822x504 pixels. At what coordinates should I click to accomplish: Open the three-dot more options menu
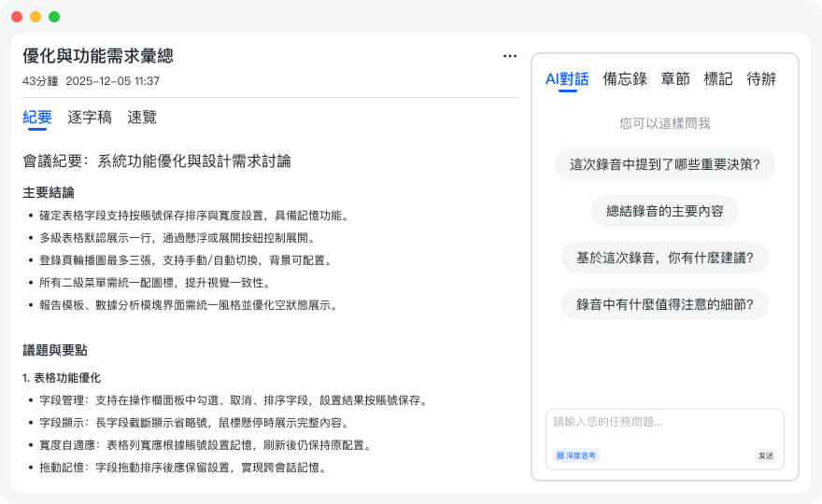click(x=509, y=56)
